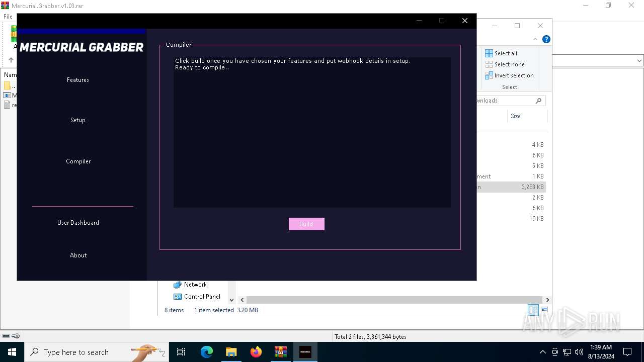
Task: Collapse the Explorer ribbon with the chevron
Action: tap(535, 39)
